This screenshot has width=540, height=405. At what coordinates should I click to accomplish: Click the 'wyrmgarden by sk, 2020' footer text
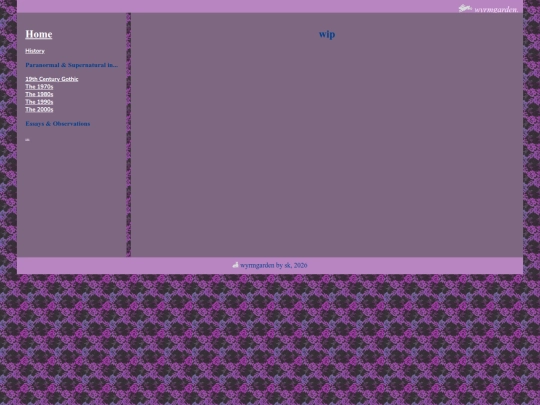tap(273, 265)
